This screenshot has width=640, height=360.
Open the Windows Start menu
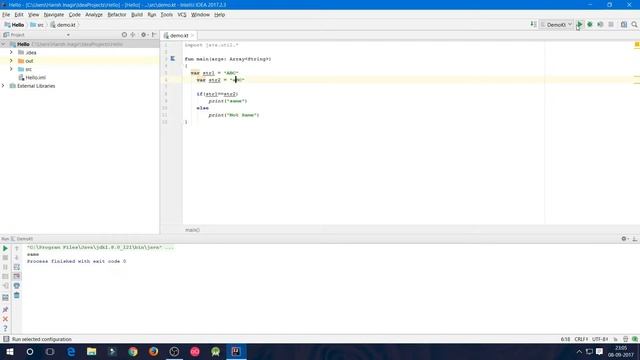tap(10, 351)
